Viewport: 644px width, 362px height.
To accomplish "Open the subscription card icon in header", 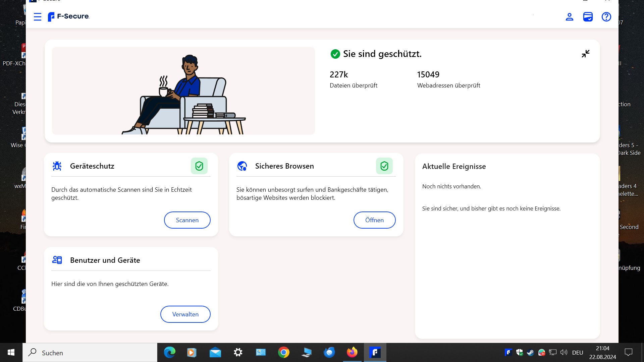I will click(x=588, y=17).
